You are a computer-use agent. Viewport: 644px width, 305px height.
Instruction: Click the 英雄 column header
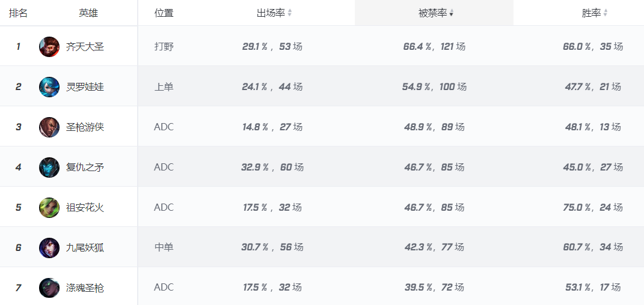click(88, 13)
